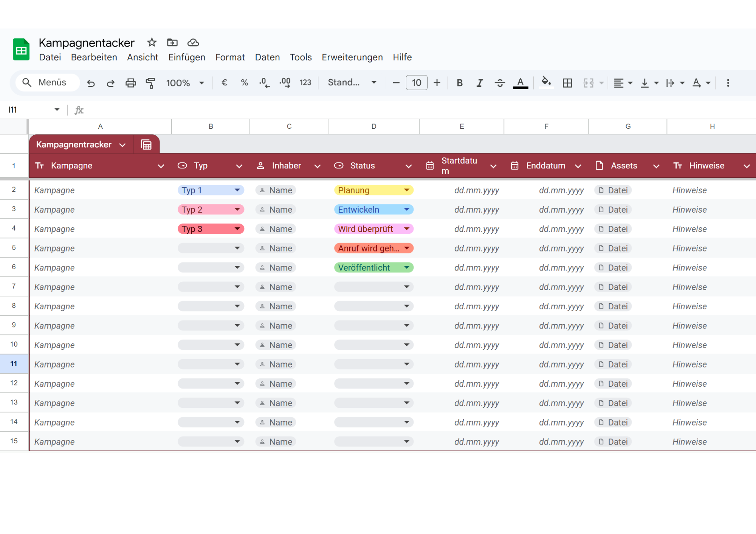The height and width of the screenshot is (534, 756).
Task: Open the Einfügen menu
Action: 187,57
